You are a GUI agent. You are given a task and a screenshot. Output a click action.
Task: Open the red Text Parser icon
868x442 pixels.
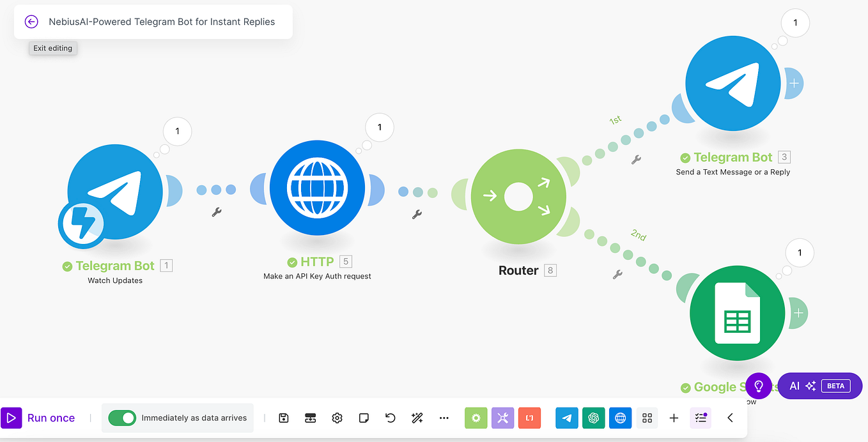click(x=529, y=418)
